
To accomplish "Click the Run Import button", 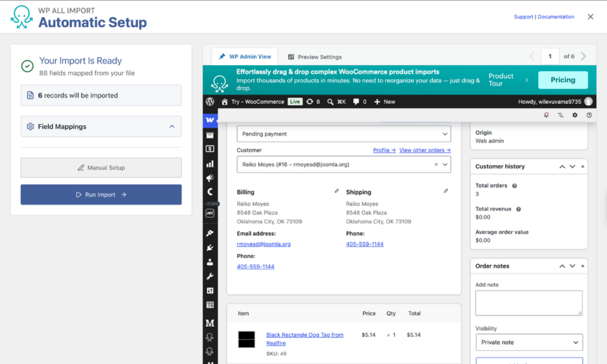I will point(101,194).
